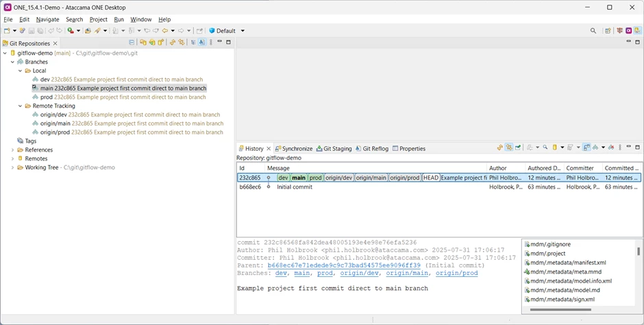Image resolution: width=644 pixels, height=325 pixels.
Task: Toggle the highlighted compare mode icon in History
Action: tap(586, 147)
